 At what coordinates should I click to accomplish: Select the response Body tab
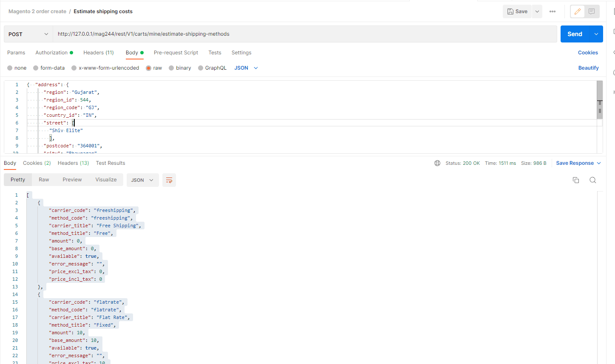click(10, 163)
